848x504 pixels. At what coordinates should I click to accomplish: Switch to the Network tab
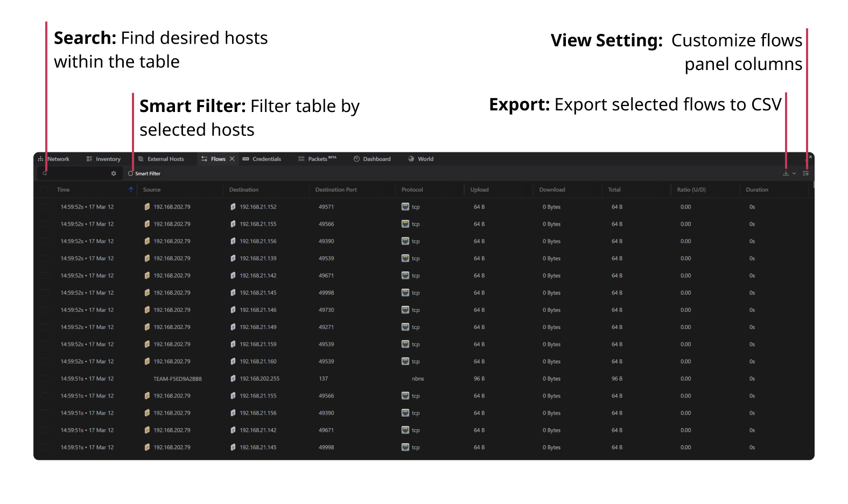54,159
